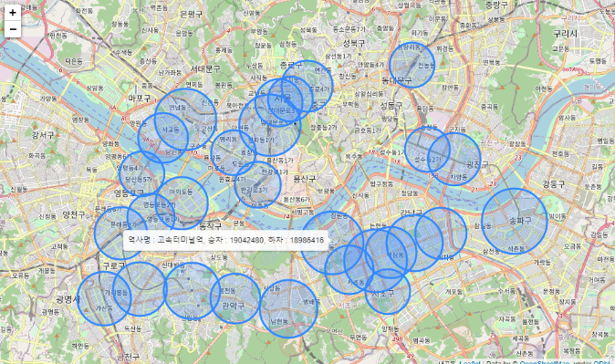Zoom in on the map

(x=13, y=13)
